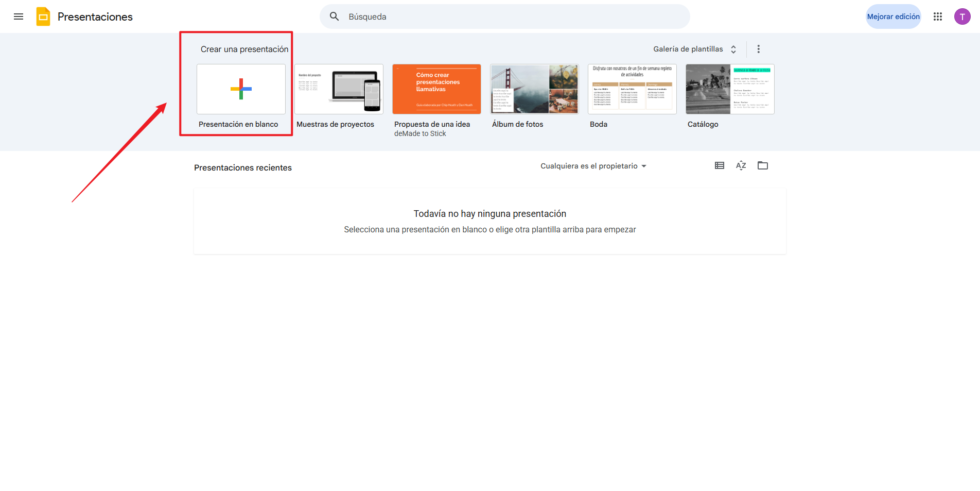Click the account avatar with letter T
This screenshot has height=491, width=980.
tap(962, 16)
